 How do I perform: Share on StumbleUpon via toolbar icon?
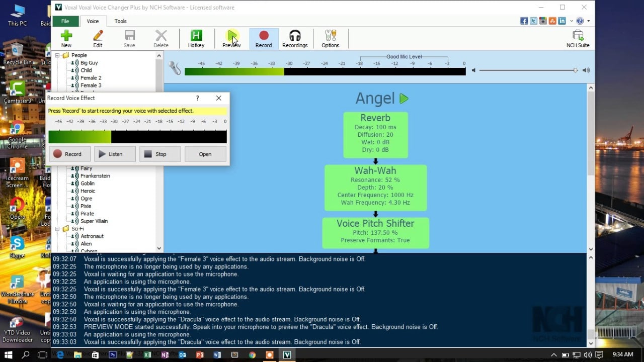552,21
